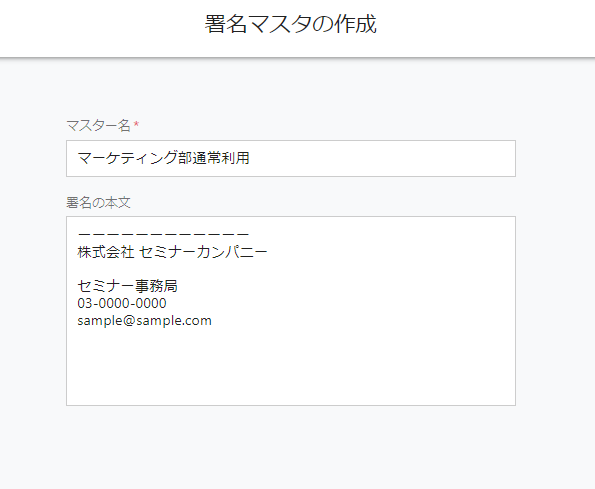595x489 pixels.
Task: Place cursor at the @ in email address
Action: [129, 321]
